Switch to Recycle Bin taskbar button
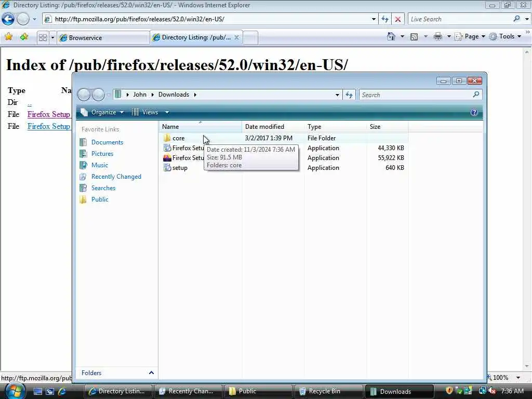This screenshot has height=399, width=532. click(x=328, y=391)
